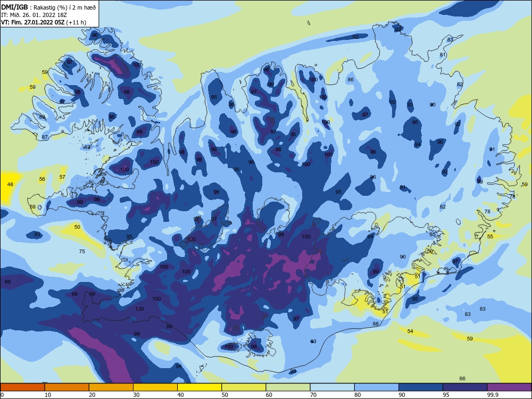Click the '88' humidity value on the map
The height and width of the screenshot is (399, 532).
376,323
